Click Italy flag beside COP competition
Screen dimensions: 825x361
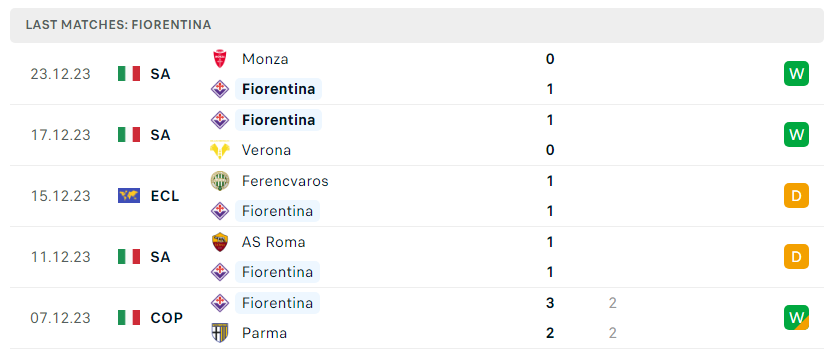(129, 318)
